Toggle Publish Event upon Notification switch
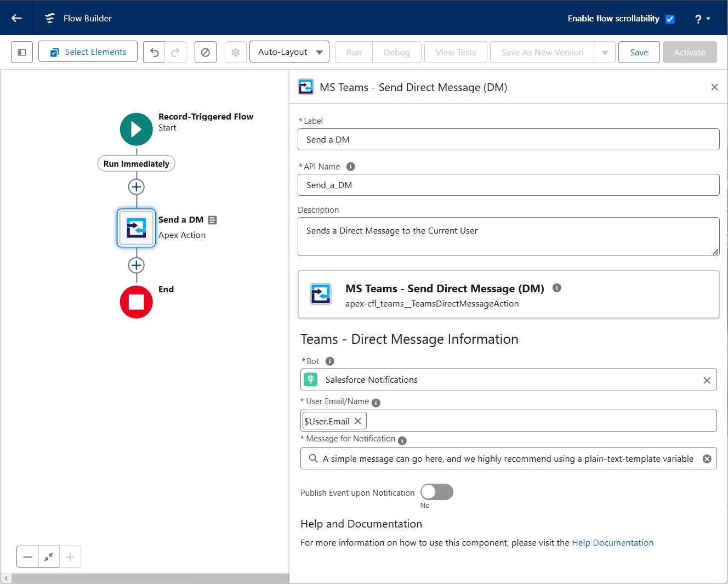 click(x=437, y=492)
